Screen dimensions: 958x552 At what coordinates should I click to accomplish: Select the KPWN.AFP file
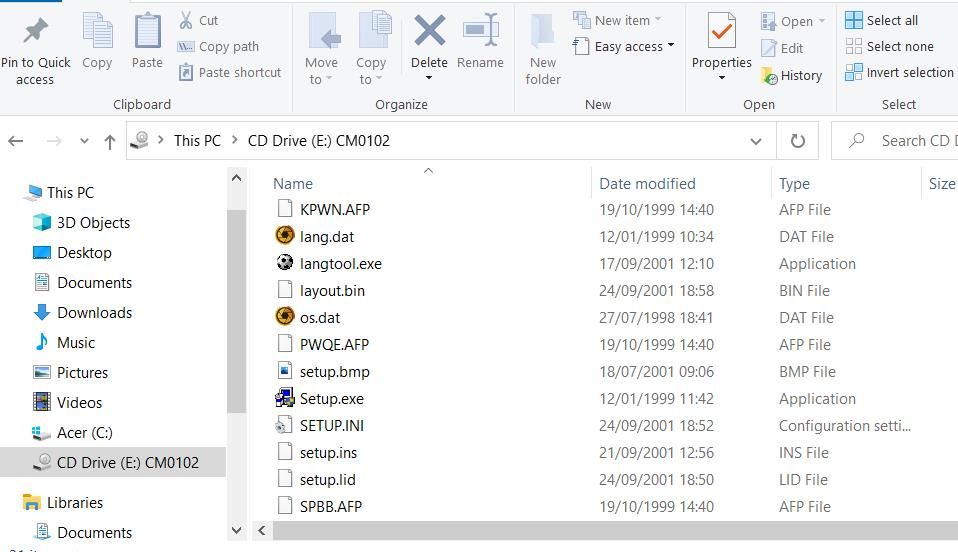335,210
